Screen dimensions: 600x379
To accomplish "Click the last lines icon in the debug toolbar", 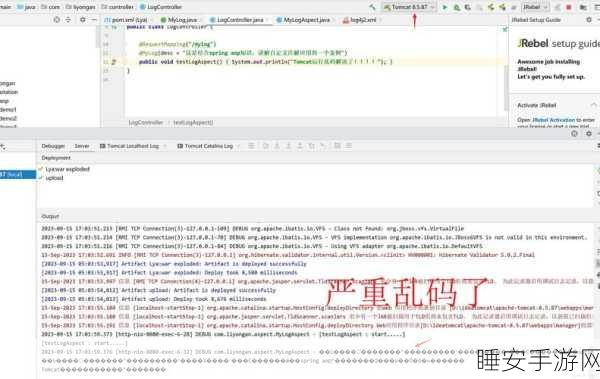I will coord(349,145).
